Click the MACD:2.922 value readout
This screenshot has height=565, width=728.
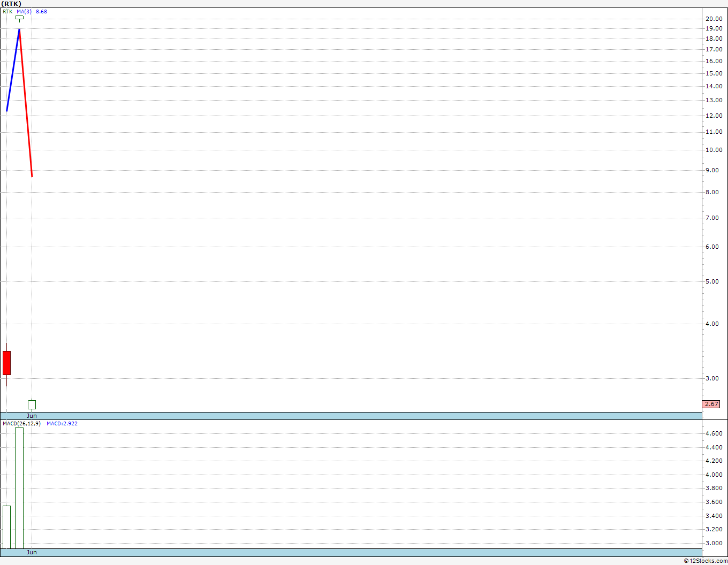coord(62,424)
